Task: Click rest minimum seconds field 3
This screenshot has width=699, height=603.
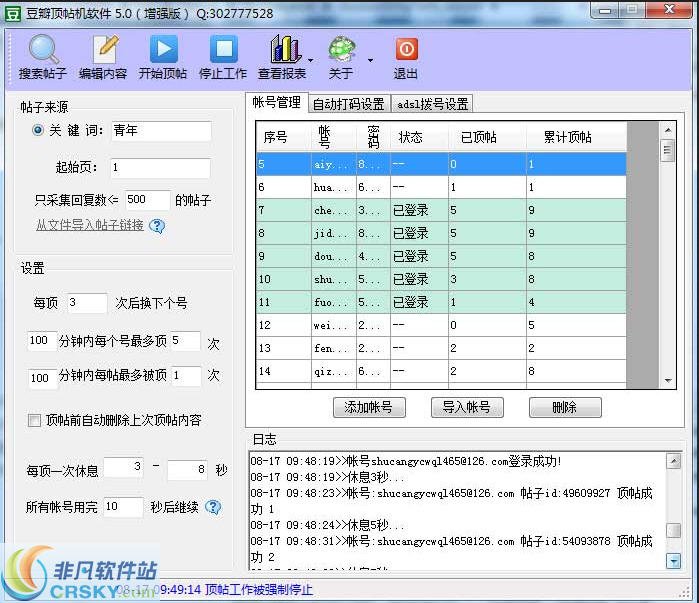Action: click(x=124, y=468)
